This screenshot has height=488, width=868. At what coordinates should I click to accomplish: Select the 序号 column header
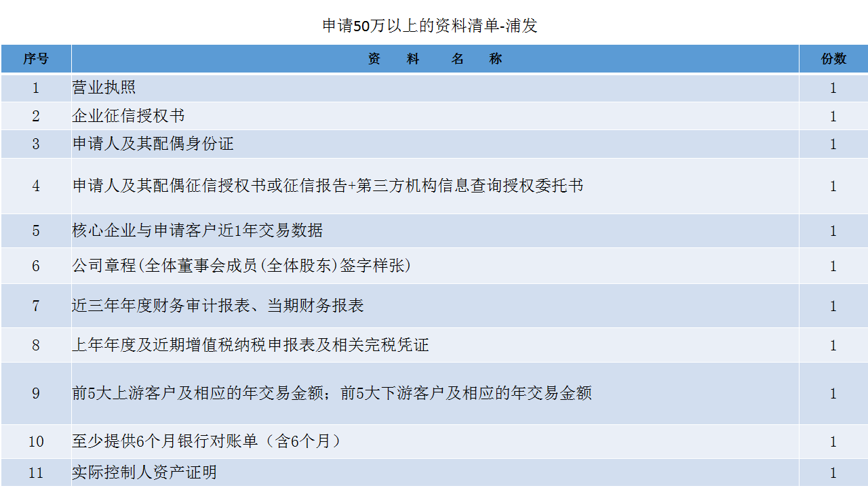pos(36,59)
